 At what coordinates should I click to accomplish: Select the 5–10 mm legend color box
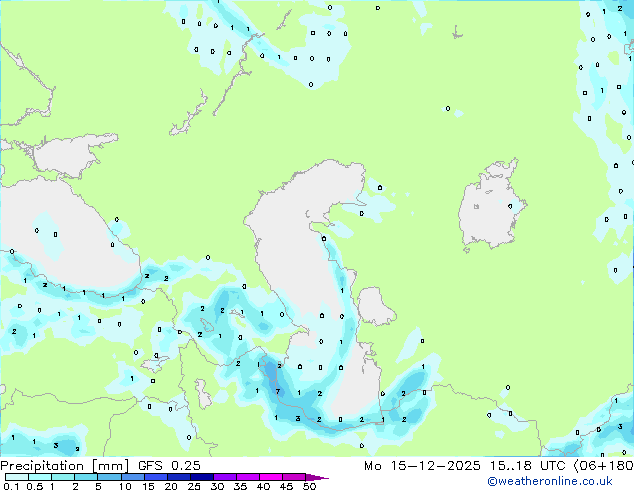pos(109,477)
